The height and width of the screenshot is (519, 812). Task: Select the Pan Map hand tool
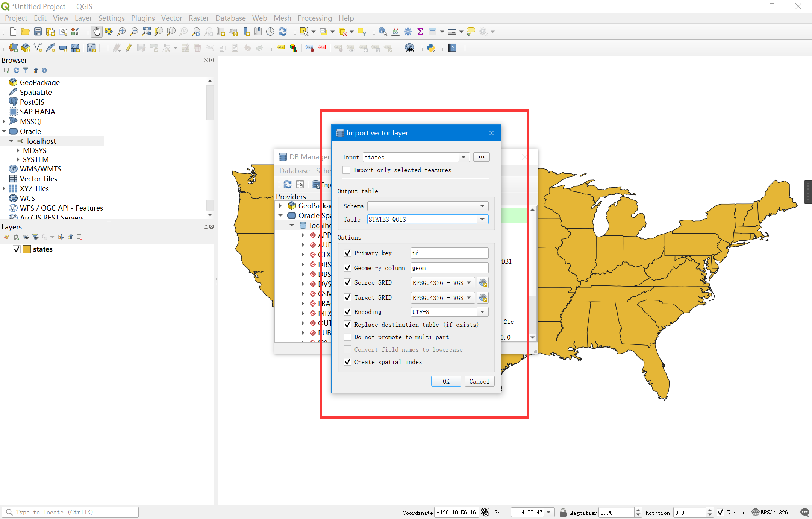[97, 32]
